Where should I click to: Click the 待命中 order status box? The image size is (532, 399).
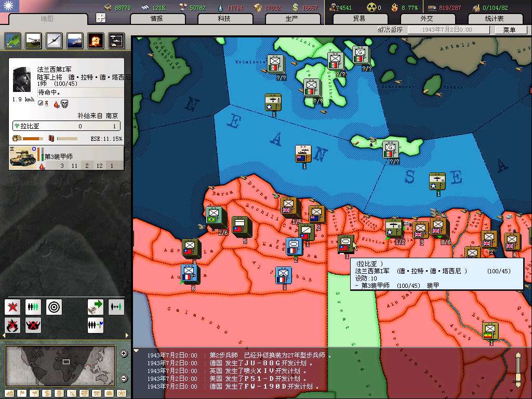pyautogui.click(x=81, y=92)
